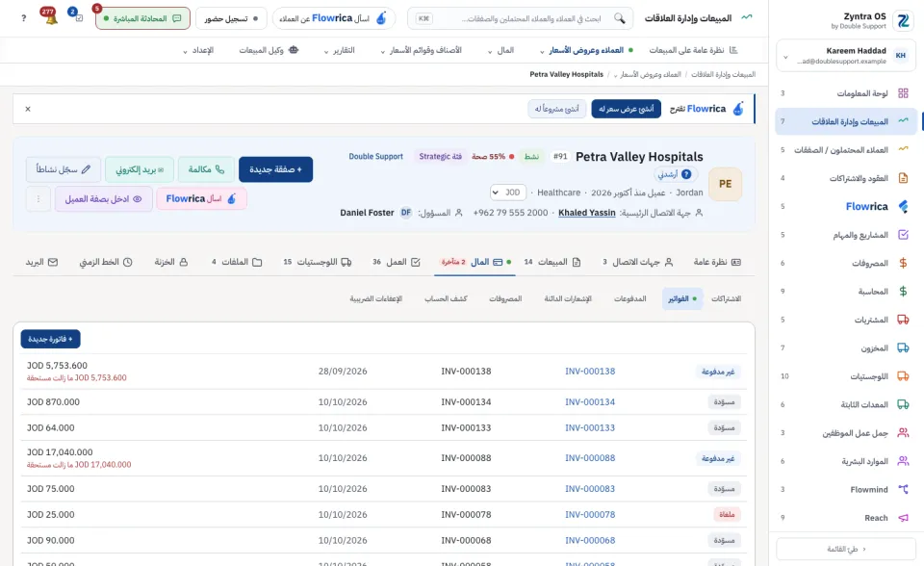Click صفقة جديدة new deal button
The width and height of the screenshot is (924, 566).
[x=276, y=169]
